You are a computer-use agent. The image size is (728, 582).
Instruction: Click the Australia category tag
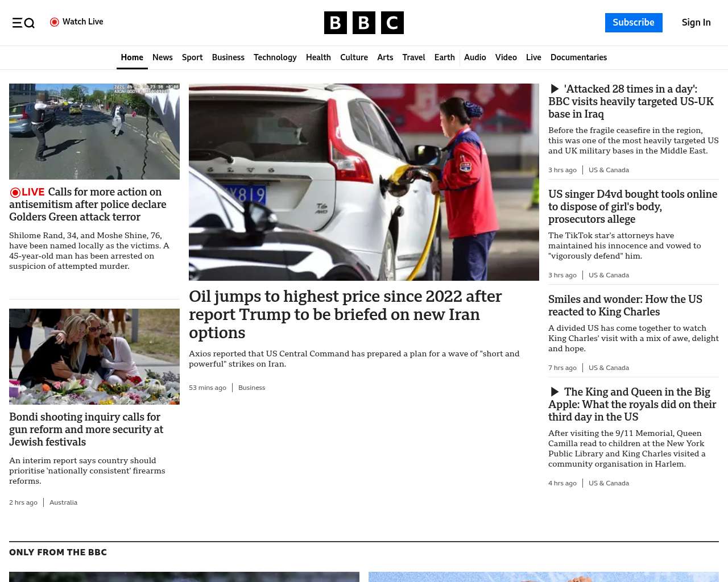coord(63,502)
